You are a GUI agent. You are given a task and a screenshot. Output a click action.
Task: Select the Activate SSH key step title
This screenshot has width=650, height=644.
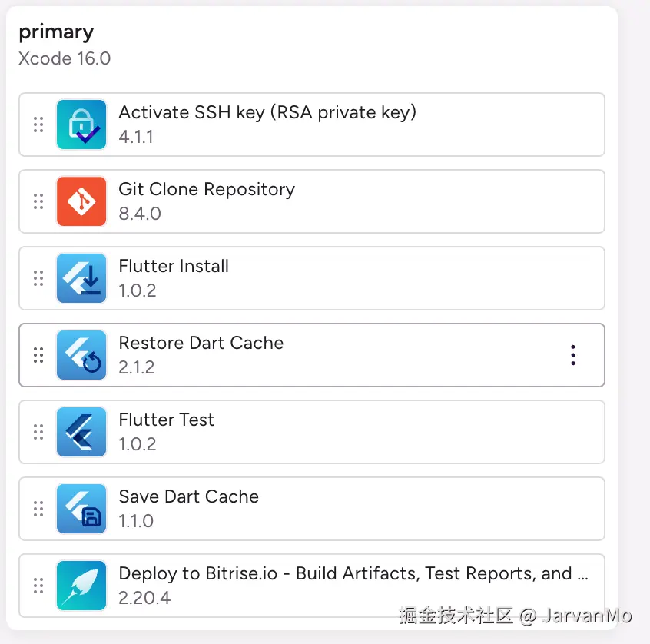point(267,112)
